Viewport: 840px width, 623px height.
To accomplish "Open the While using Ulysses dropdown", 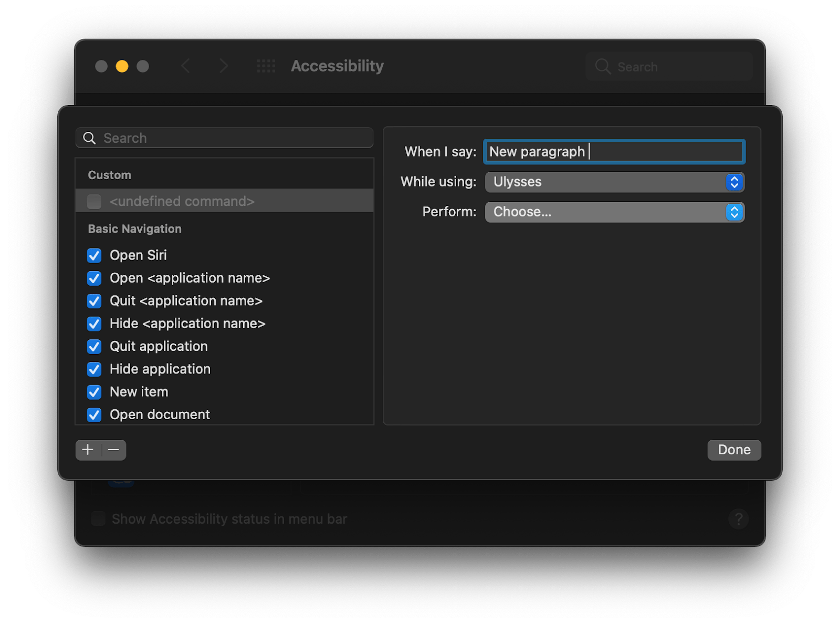I will click(614, 182).
